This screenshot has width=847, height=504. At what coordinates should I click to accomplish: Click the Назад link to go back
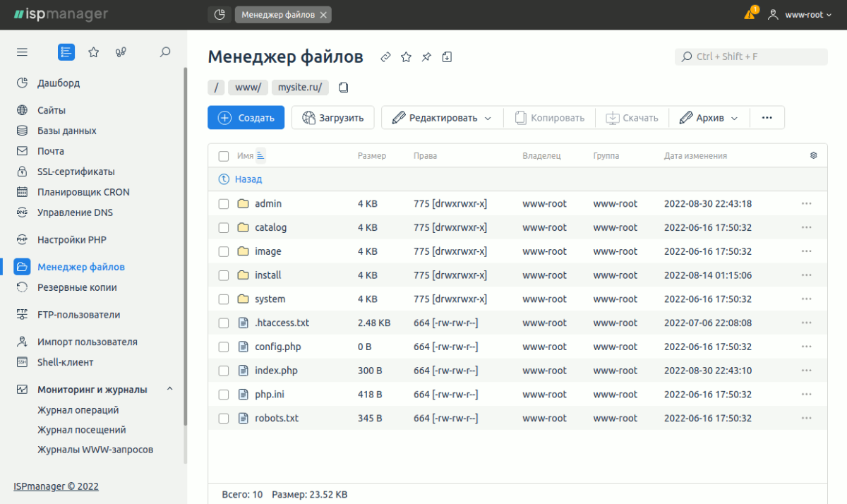[x=248, y=179]
